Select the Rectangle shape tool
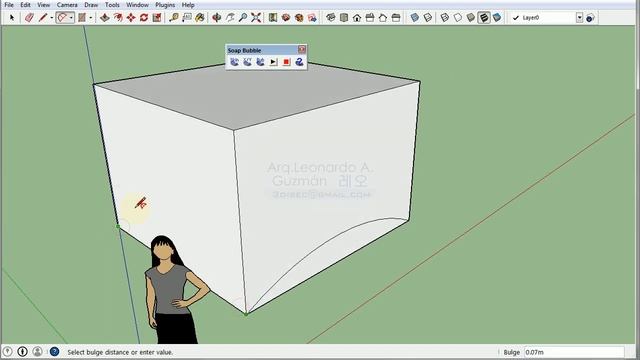640x360 pixels. (82, 18)
